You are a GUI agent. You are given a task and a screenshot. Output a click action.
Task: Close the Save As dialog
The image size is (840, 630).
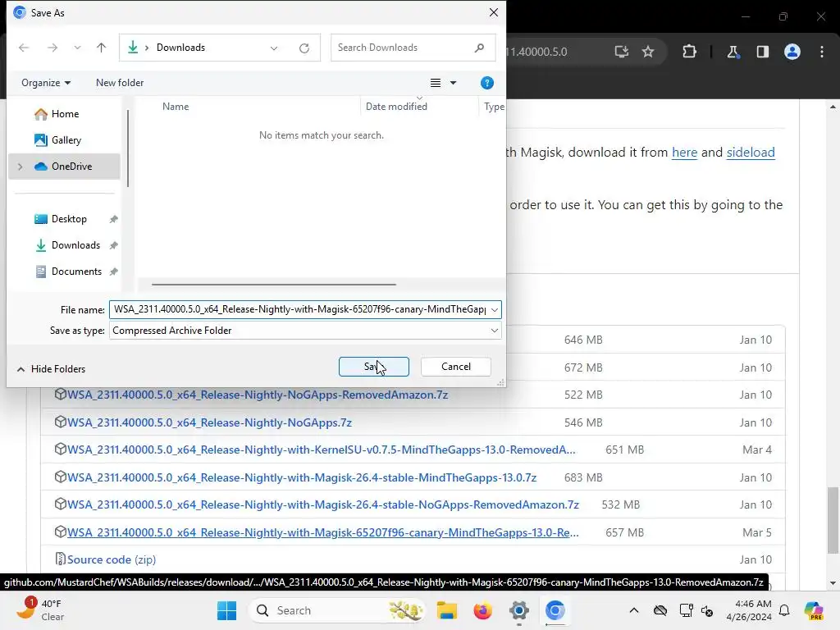(x=493, y=12)
